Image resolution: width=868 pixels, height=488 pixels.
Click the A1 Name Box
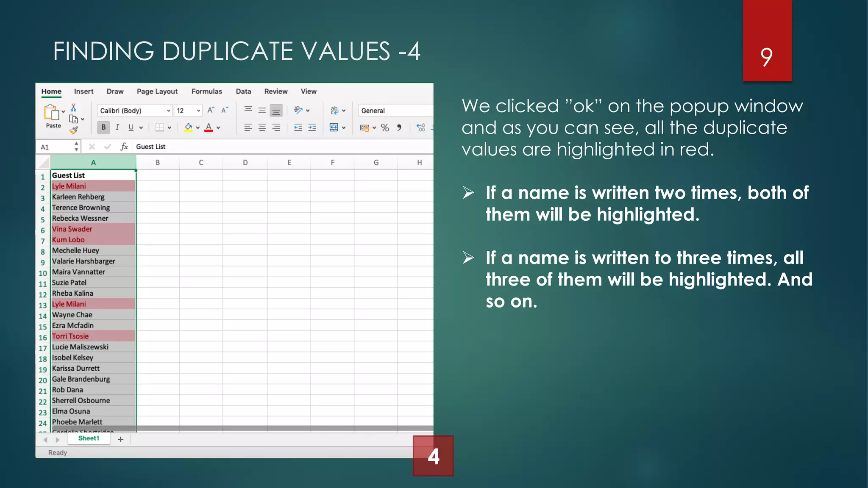coord(58,147)
